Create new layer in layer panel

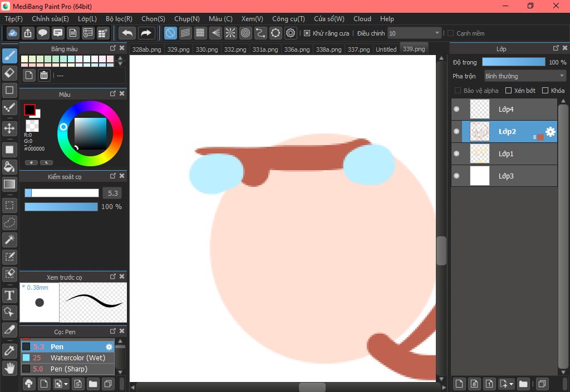tap(459, 384)
